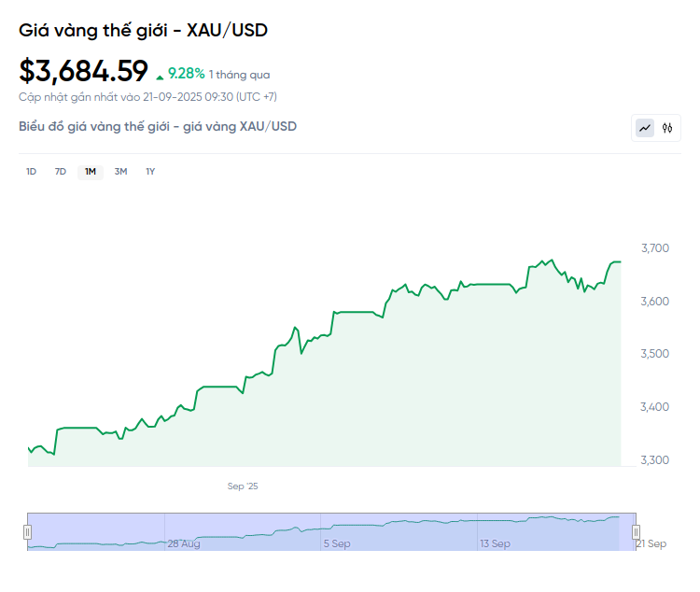The width and height of the screenshot is (700, 592).
Task: Click the "Biểu đồ giá vàng thế giới" heading
Action: [158, 126]
